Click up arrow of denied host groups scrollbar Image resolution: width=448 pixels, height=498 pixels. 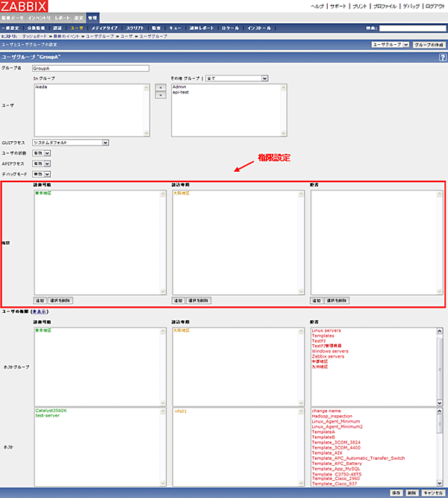pos(440,331)
